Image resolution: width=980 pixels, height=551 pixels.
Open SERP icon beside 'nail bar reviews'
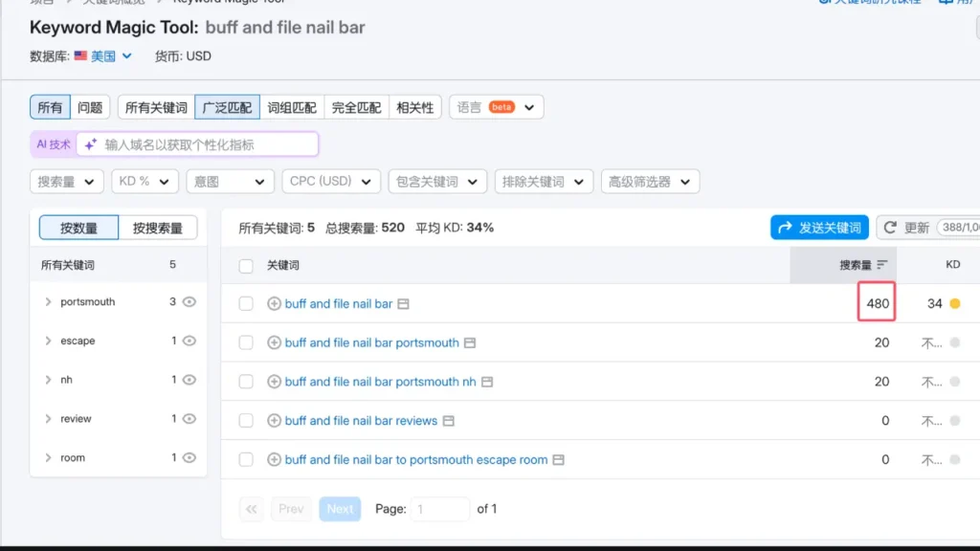(x=449, y=421)
